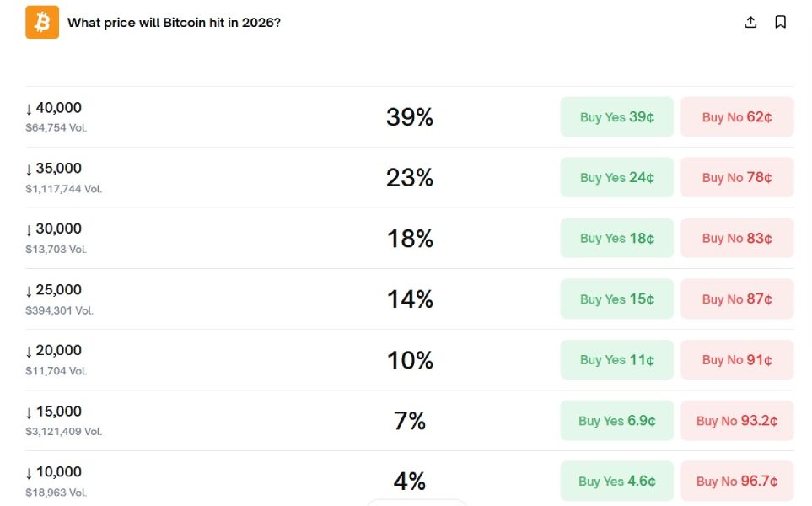Click the Bitcoin market logo icon
Screen dimensions: 812x506
(x=41, y=22)
